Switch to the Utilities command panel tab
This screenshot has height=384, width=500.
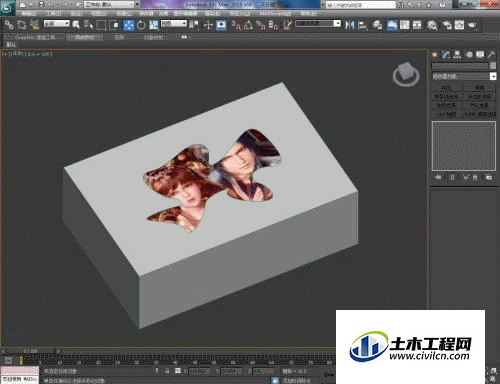491,55
